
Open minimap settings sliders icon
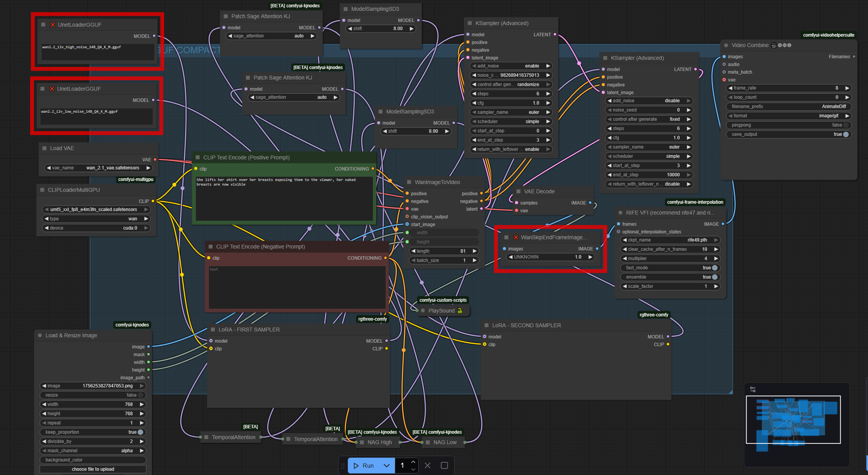[x=753, y=389]
